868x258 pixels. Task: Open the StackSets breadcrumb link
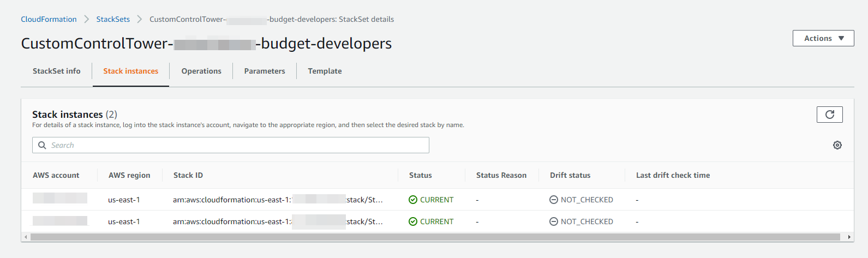point(113,19)
